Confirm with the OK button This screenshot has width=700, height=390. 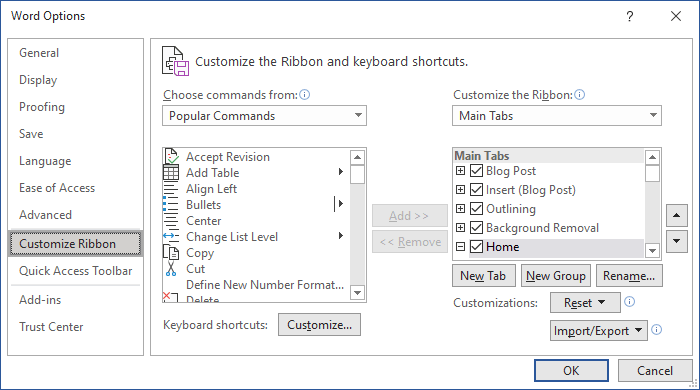[x=571, y=370]
